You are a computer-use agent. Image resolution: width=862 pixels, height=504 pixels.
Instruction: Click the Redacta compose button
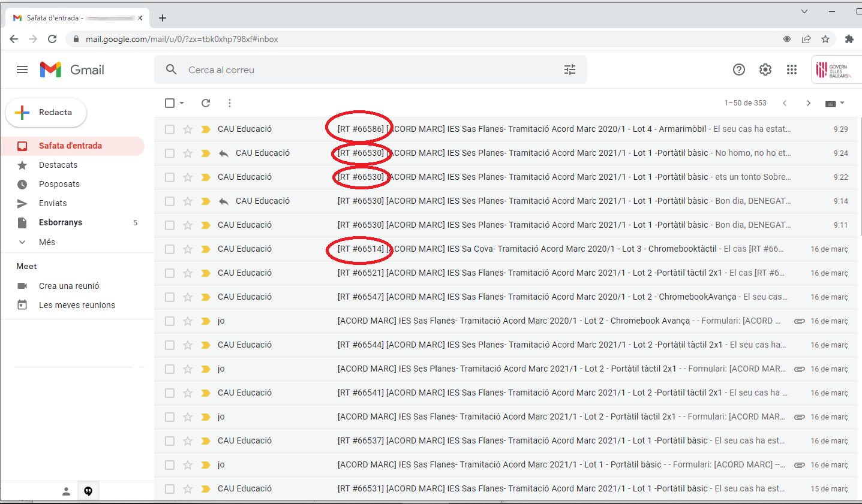(x=46, y=113)
